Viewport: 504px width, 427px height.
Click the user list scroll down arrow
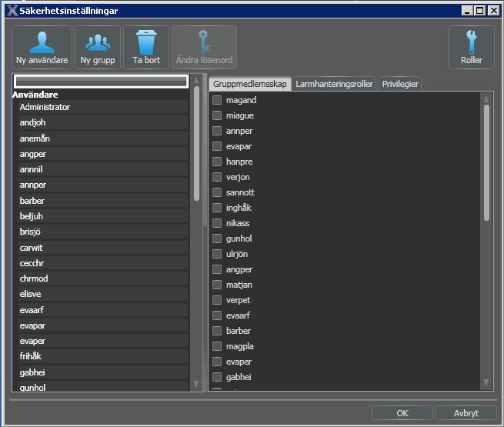click(x=196, y=384)
